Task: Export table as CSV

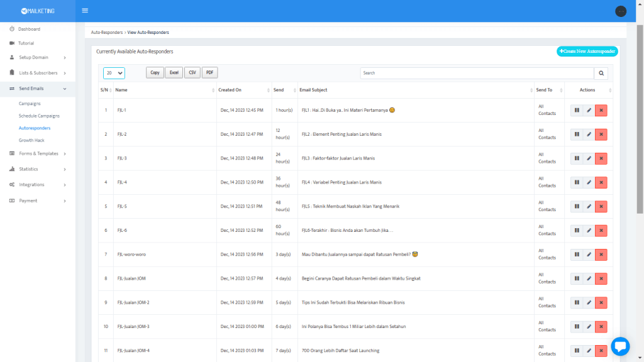Action: tap(192, 73)
